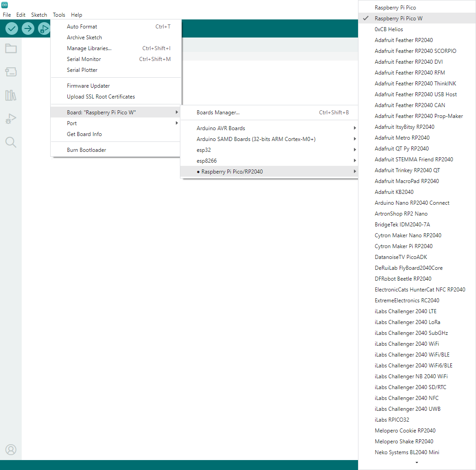Choose Adafruit Feather RP2040 RFM
The width and height of the screenshot is (476, 470).
click(417, 73)
